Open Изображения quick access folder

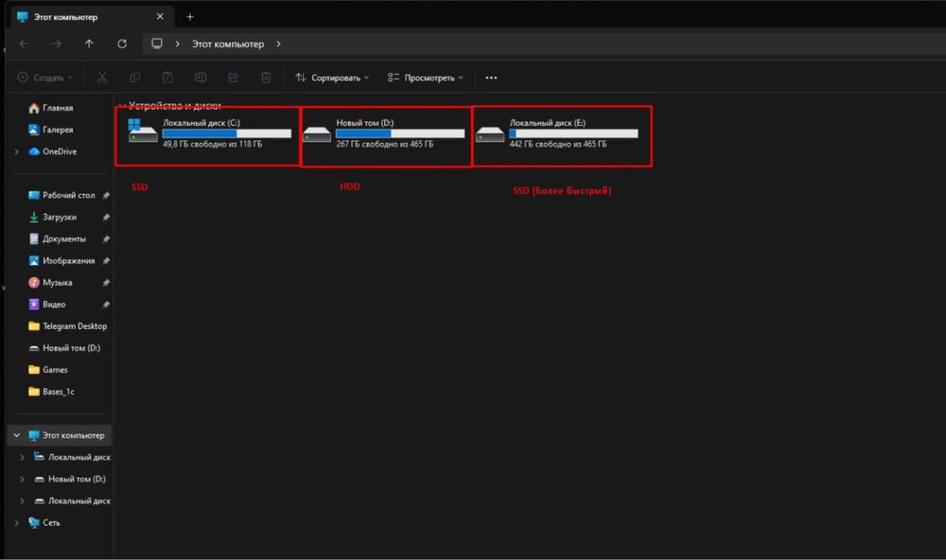[x=69, y=261]
